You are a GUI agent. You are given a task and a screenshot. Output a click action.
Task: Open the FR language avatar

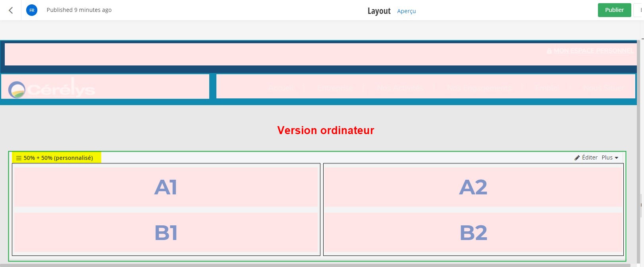tap(32, 10)
